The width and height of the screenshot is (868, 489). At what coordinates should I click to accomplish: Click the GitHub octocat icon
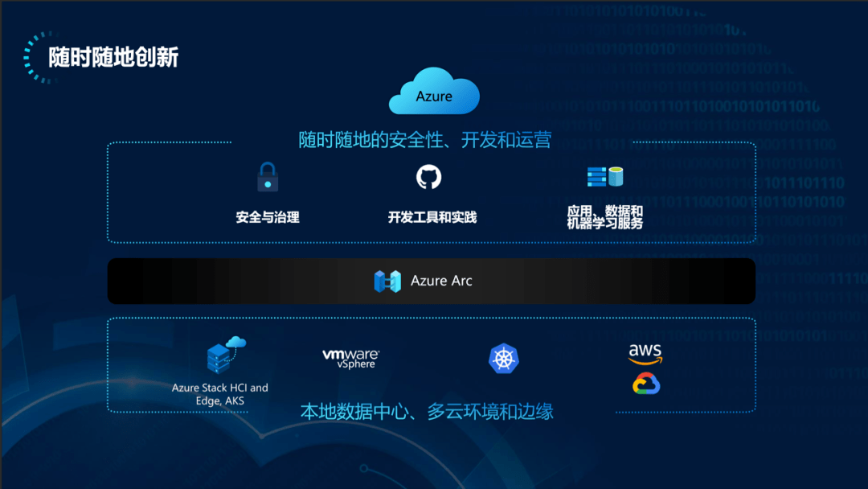(428, 177)
